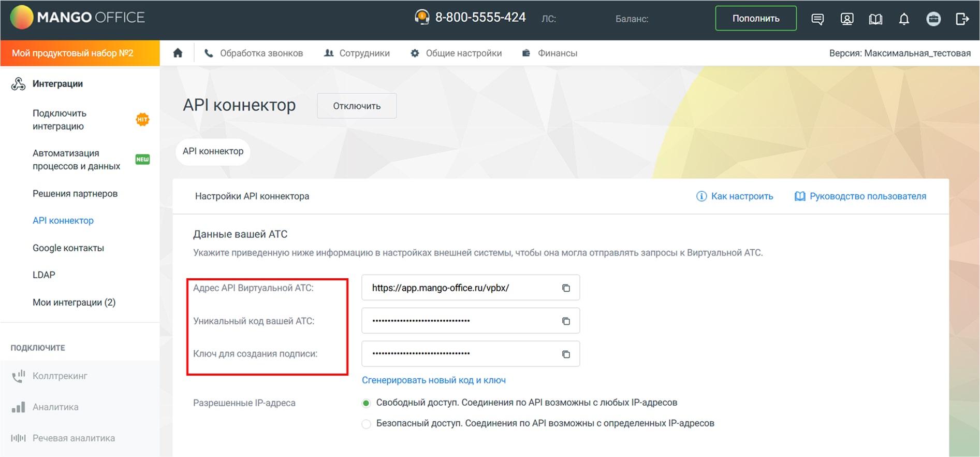Select secure access for specific IP addresses
980x457 pixels.
(367, 424)
